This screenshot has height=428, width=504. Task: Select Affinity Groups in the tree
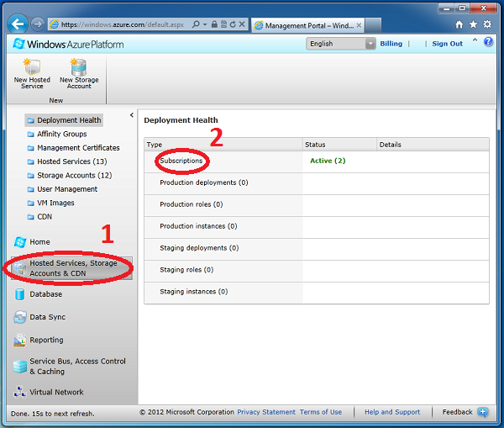click(62, 134)
